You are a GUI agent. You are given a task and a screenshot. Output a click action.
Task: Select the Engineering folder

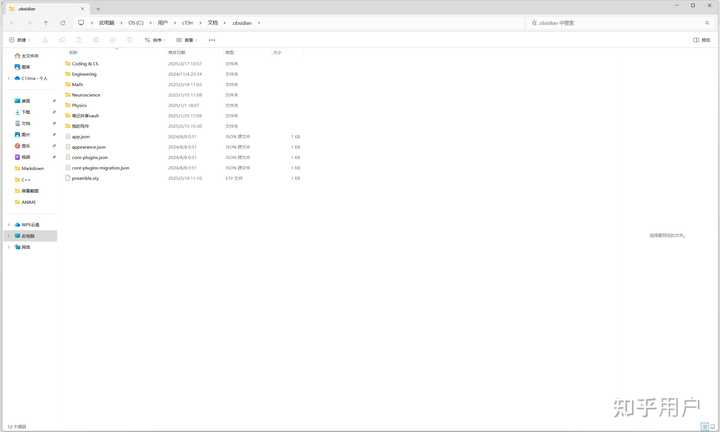84,74
